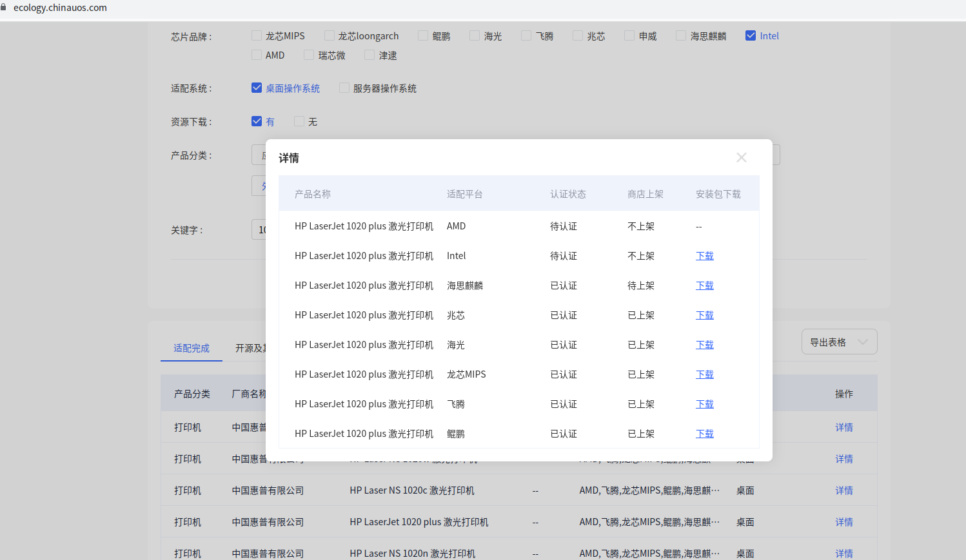This screenshot has height=560, width=966.
Task: Click 下载 in the 海思麒麟 row
Action: (x=704, y=285)
